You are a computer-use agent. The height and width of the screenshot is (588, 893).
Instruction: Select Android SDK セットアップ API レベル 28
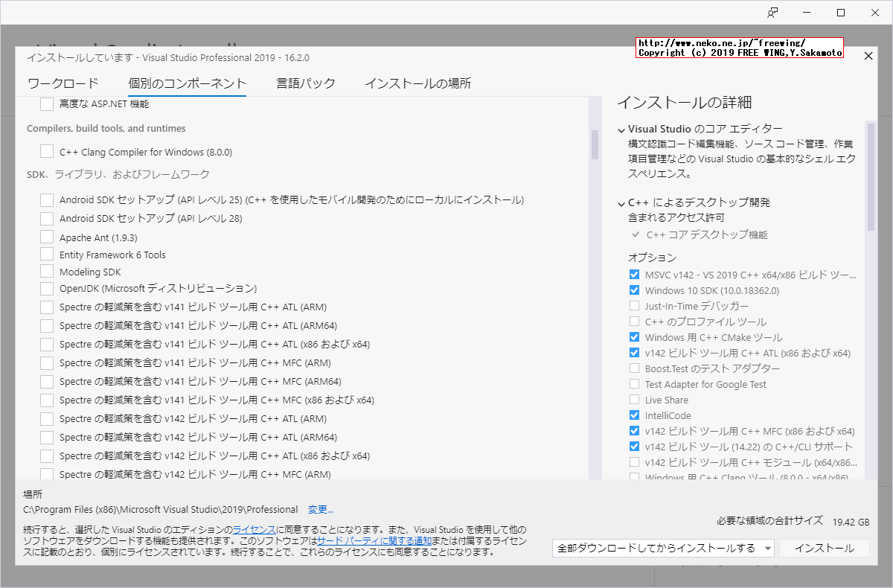point(47,218)
